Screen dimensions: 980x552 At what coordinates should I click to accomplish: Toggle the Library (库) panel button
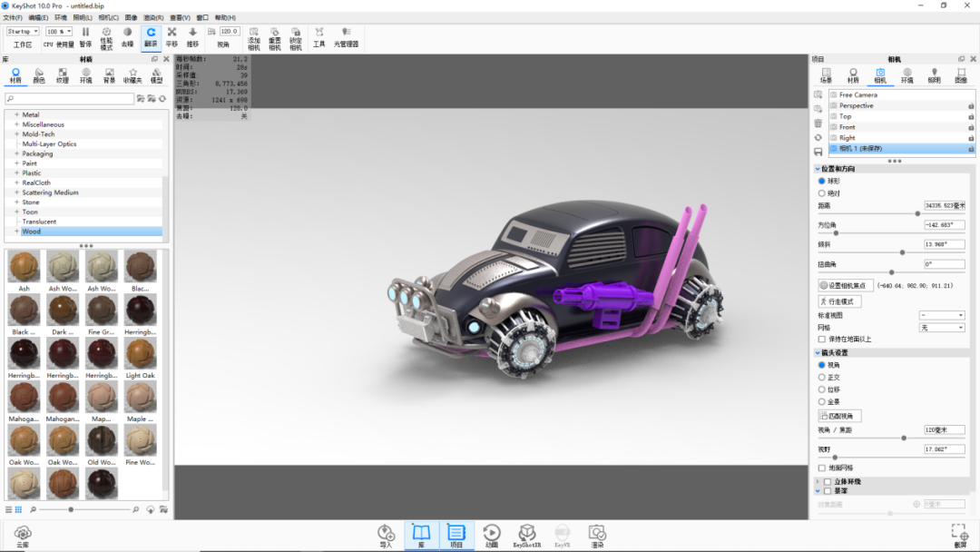[x=421, y=537]
